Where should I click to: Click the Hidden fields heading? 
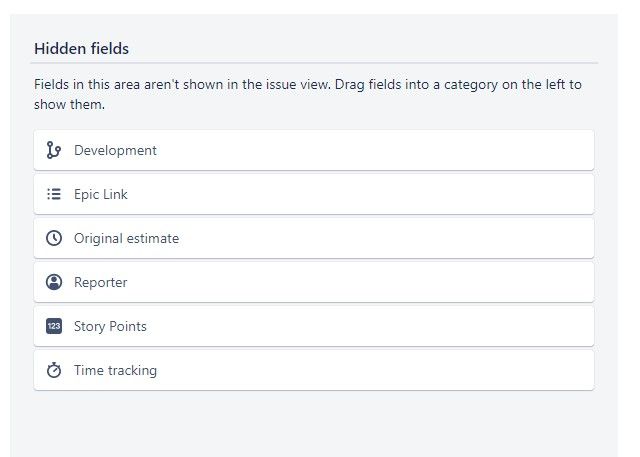pos(82,49)
